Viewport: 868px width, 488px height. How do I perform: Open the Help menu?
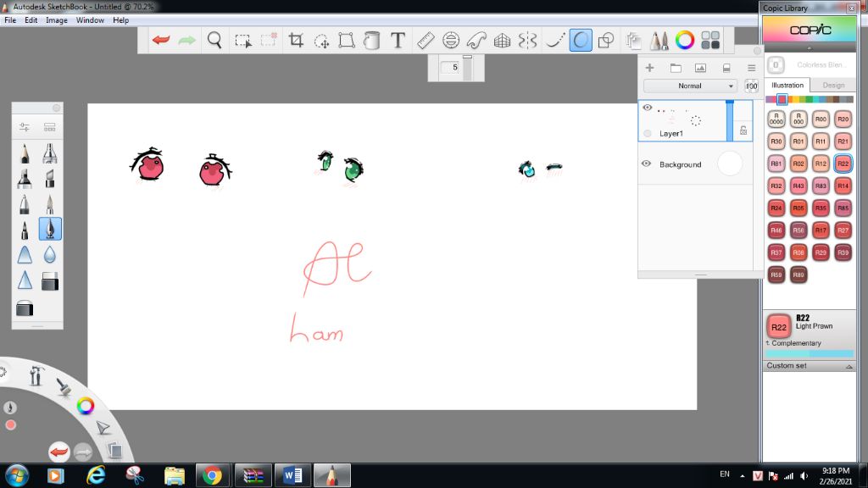[x=120, y=20]
